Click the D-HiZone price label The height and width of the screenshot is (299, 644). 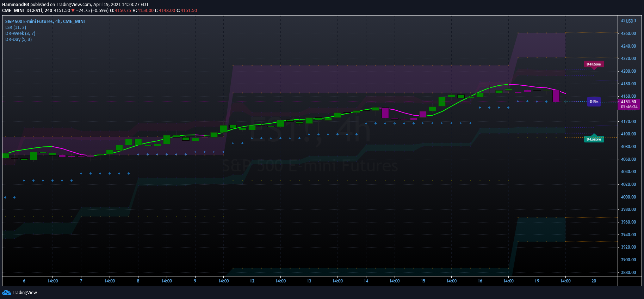(x=594, y=64)
